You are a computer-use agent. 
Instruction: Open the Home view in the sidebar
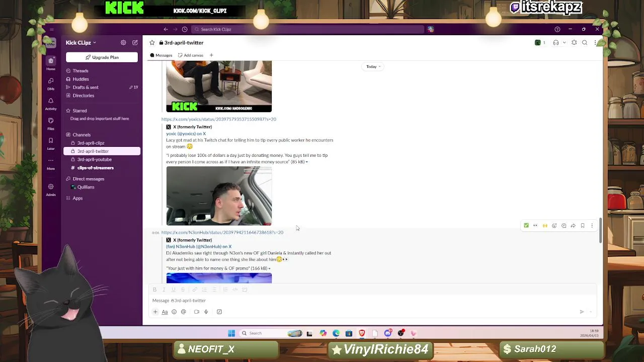point(51,63)
